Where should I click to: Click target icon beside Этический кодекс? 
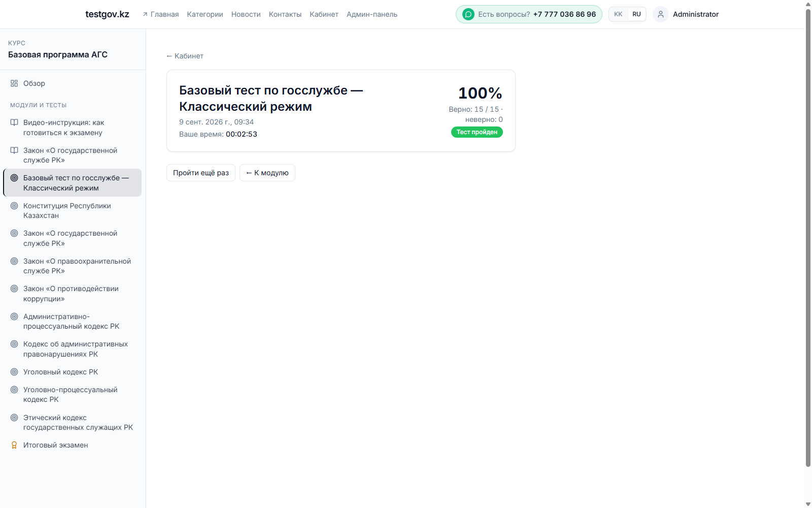pyautogui.click(x=14, y=418)
